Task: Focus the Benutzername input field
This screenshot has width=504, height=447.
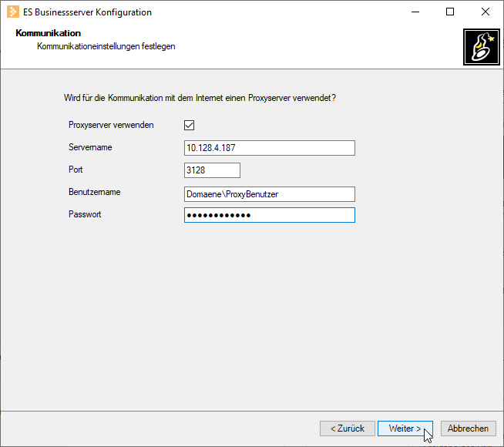Action: click(270, 194)
